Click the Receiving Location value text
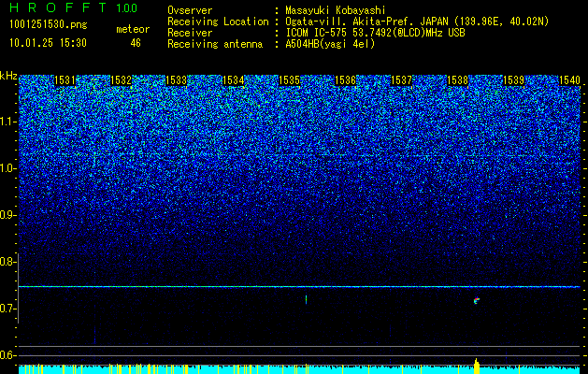 coord(417,22)
